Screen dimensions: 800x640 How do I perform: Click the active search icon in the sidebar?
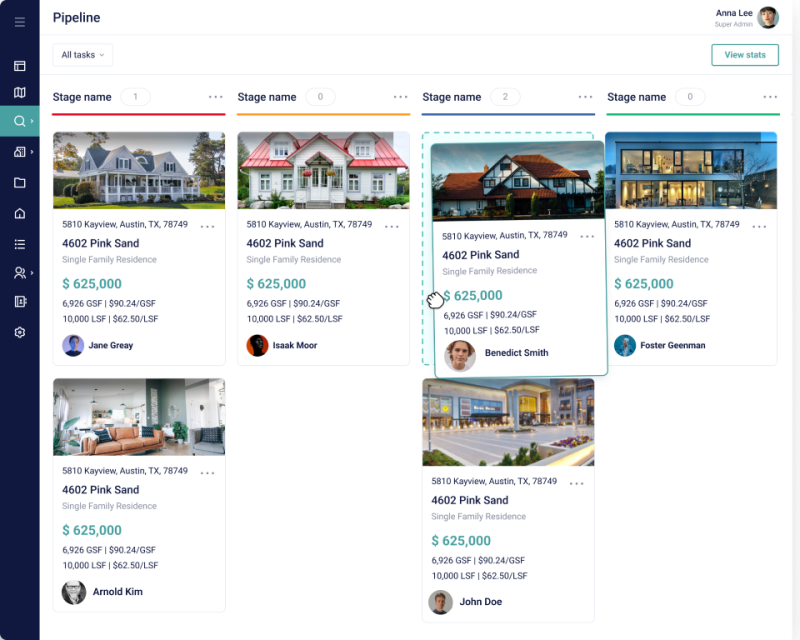tap(18, 120)
